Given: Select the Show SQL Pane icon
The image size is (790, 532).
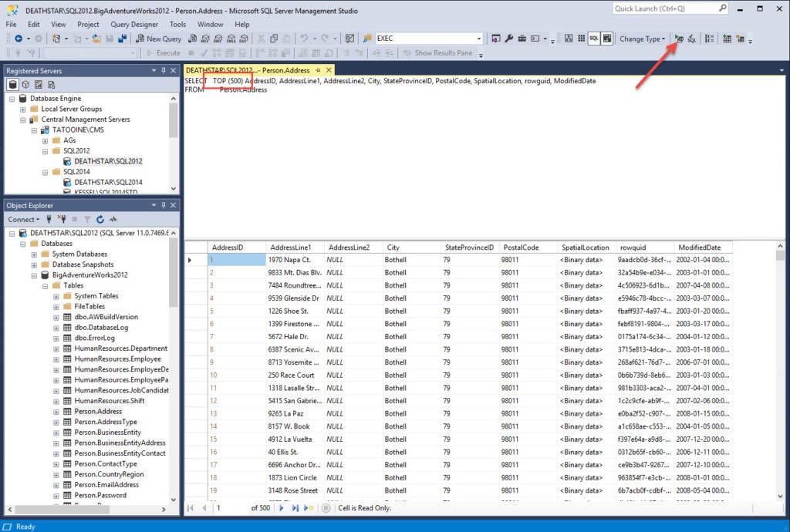Looking at the screenshot, I should [x=593, y=39].
